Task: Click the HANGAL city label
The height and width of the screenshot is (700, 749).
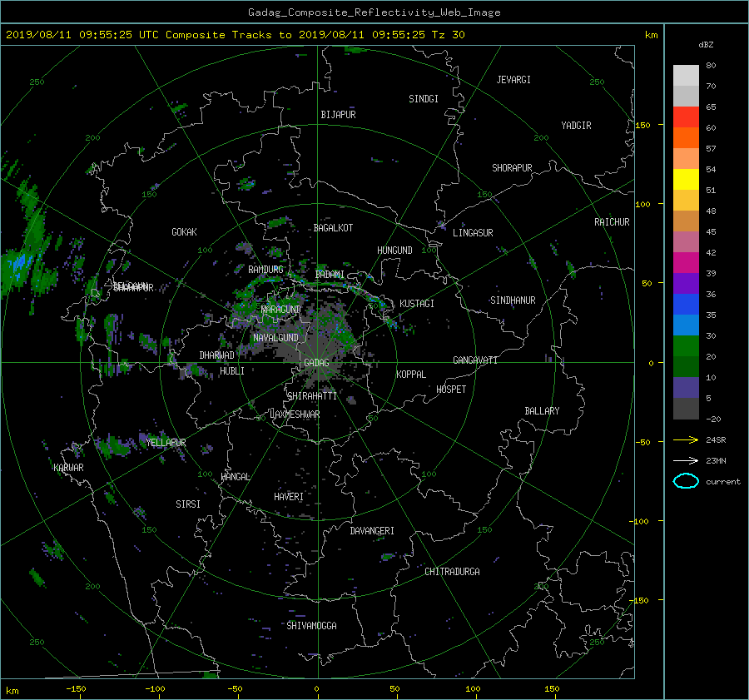Action: (236, 477)
